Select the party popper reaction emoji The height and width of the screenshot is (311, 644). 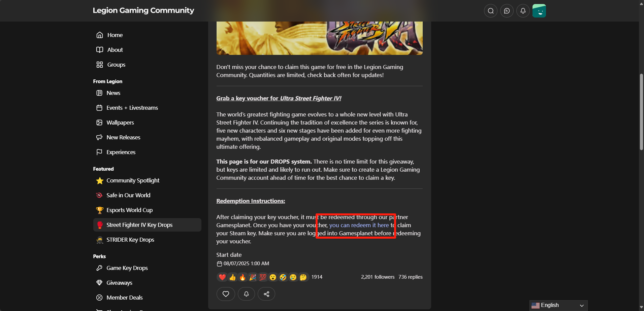[253, 277]
